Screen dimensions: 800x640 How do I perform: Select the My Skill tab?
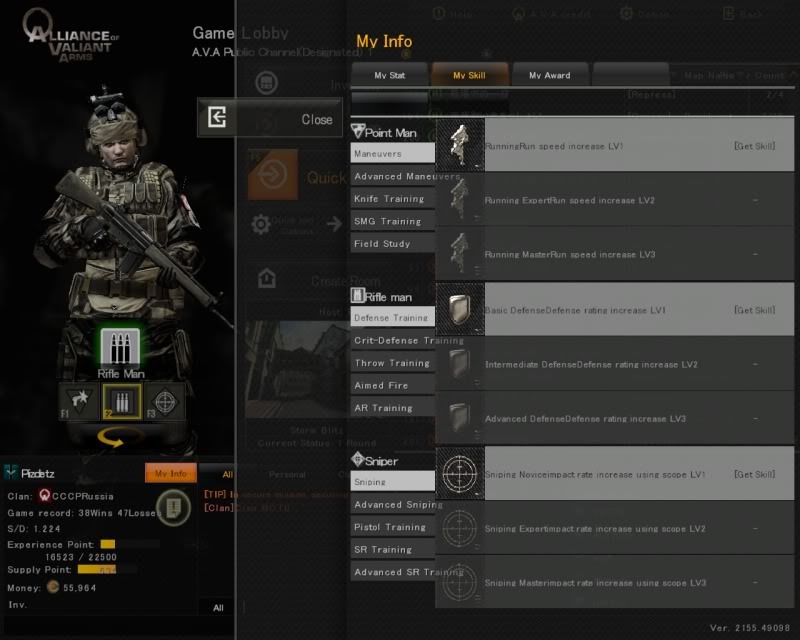tap(469, 75)
